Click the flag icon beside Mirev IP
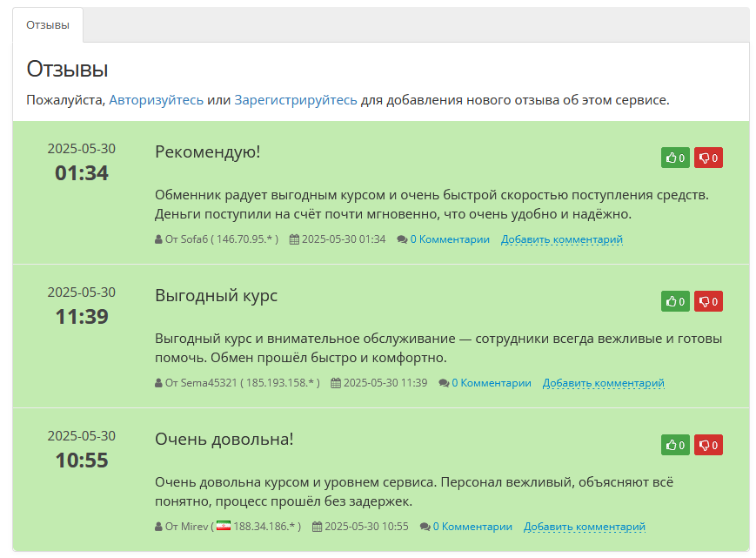Viewport: 756px width, 558px height. point(224,526)
